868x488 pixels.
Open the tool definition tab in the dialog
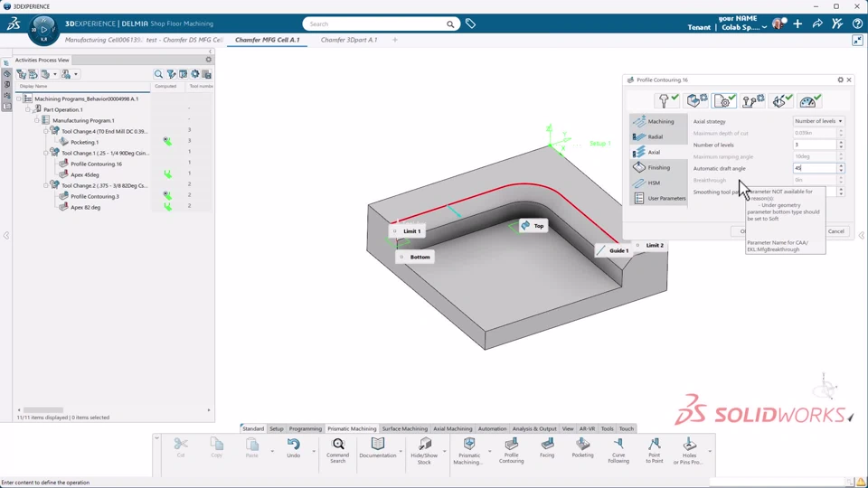click(667, 100)
